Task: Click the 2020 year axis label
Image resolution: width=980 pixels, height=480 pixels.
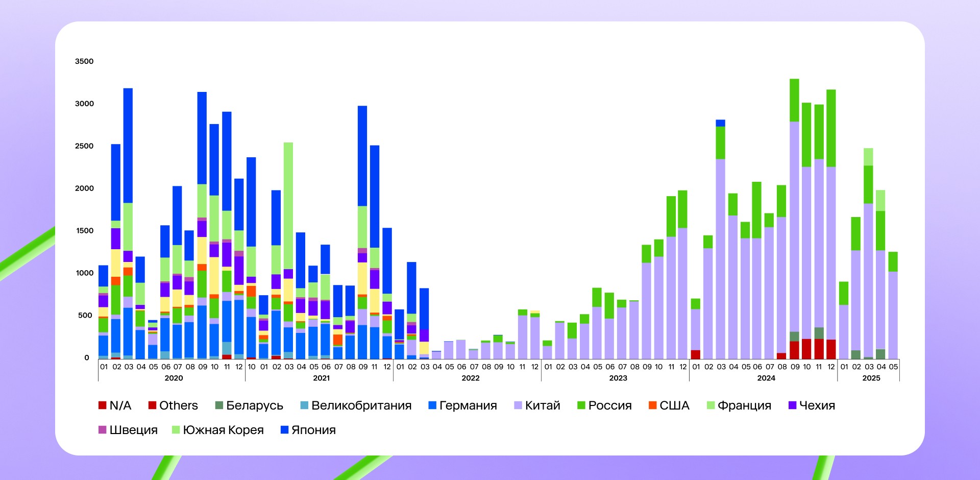Action: (x=174, y=378)
